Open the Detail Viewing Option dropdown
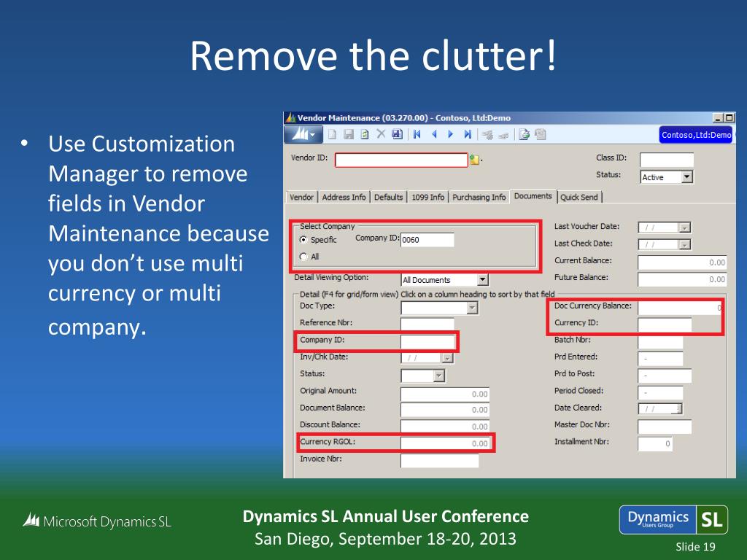The width and height of the screenshot is (747, 560). [483, 280]
